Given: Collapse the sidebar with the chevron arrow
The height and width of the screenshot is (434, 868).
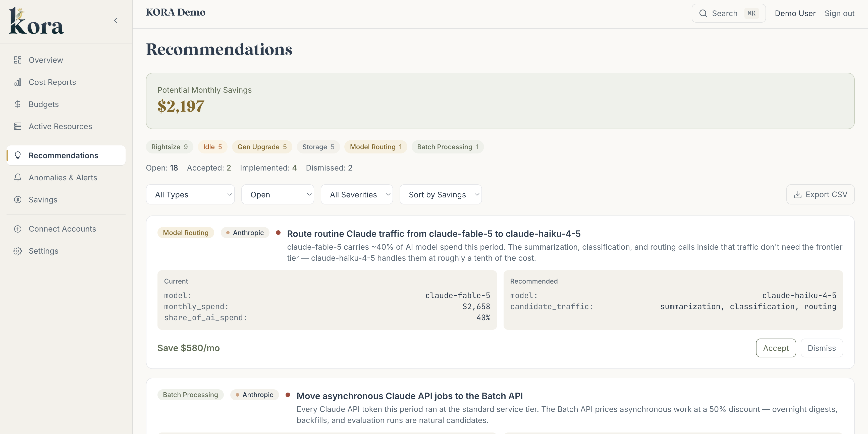Looking at the screenshot, I should point(116,21).
